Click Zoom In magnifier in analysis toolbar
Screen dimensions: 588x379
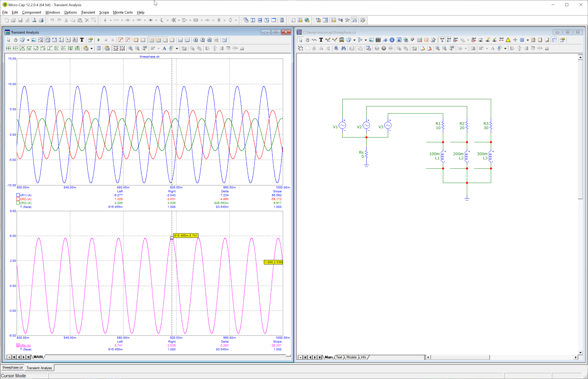[x=130, y=48]
